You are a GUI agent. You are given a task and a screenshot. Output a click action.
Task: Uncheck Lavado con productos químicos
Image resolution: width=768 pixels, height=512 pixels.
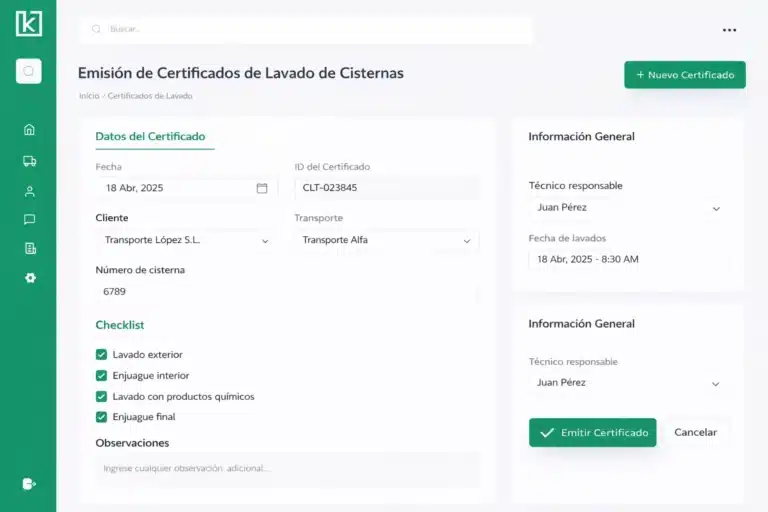(x=101, y=396)
